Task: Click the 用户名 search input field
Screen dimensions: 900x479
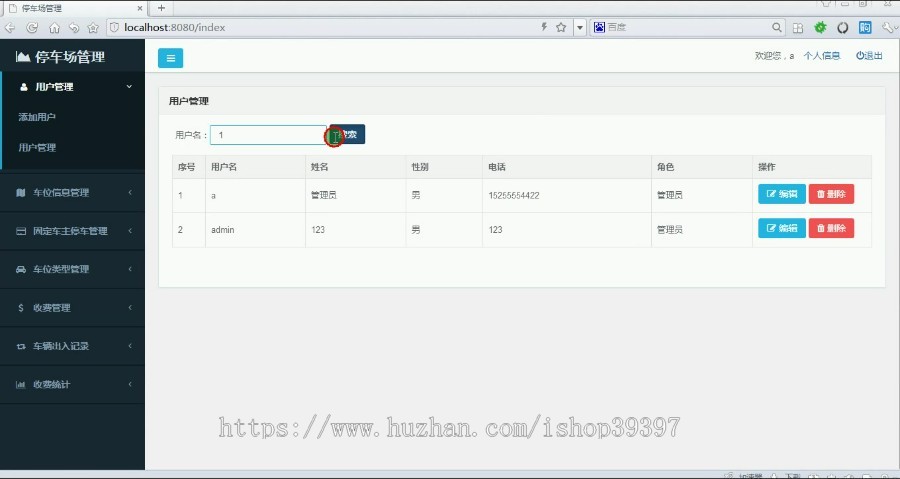Action: tap(268, 135)
